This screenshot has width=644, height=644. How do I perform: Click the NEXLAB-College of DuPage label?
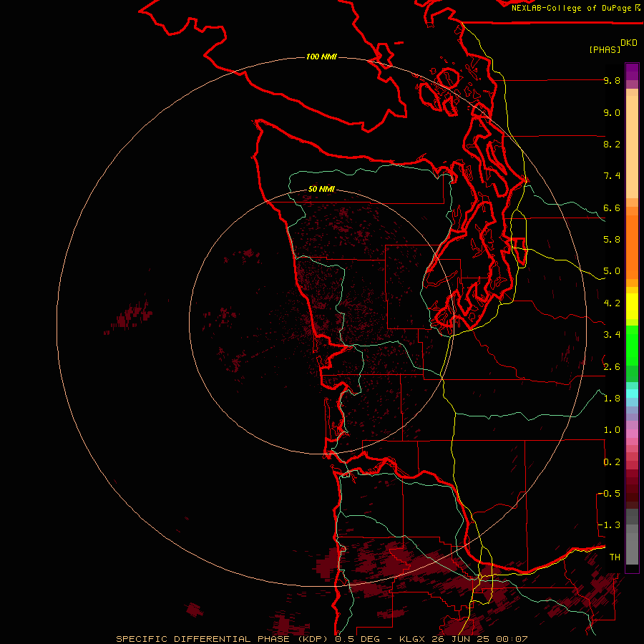pyautogui.click(x=571, y=8)
